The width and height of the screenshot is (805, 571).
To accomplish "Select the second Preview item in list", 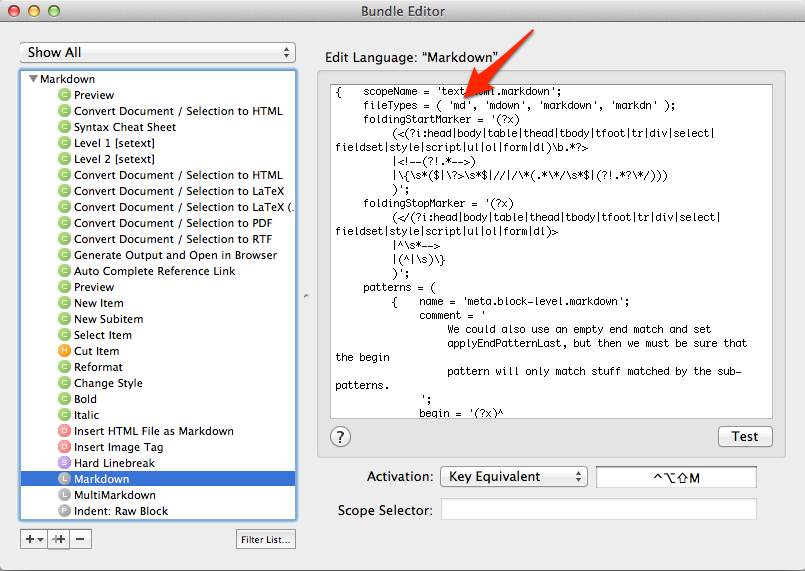I will (158, 287).
